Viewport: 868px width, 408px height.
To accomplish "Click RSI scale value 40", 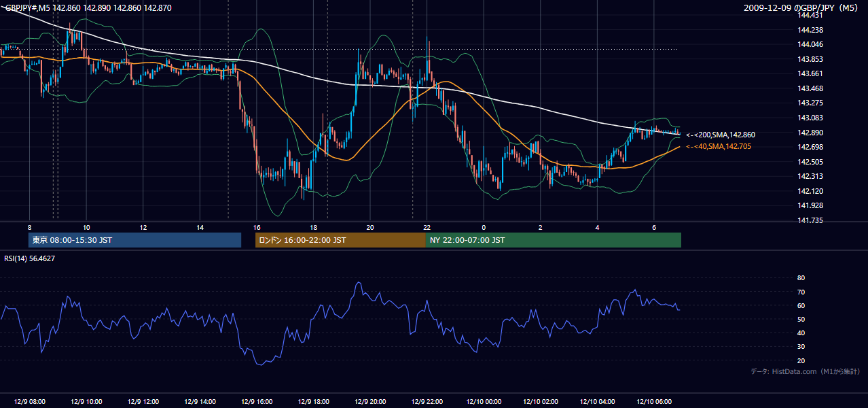I will click(x=801, y=333).
